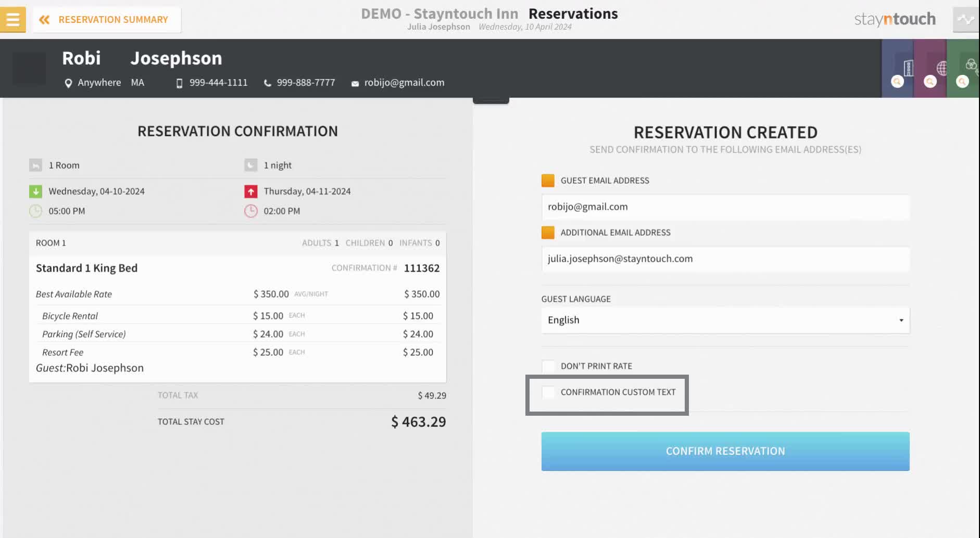Toggle the Additional Email Address checkbox
Viewport: 980px width, 538px height.
[548, 233]
